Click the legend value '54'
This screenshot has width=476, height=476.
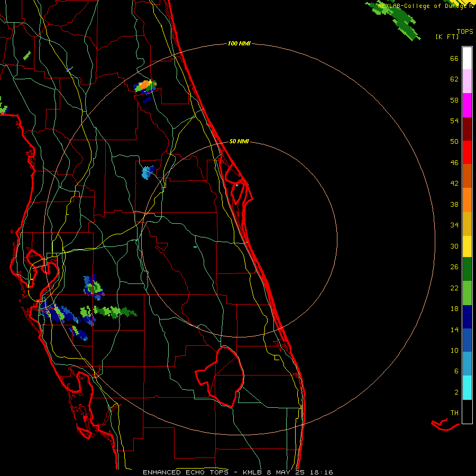click(454, 121)
